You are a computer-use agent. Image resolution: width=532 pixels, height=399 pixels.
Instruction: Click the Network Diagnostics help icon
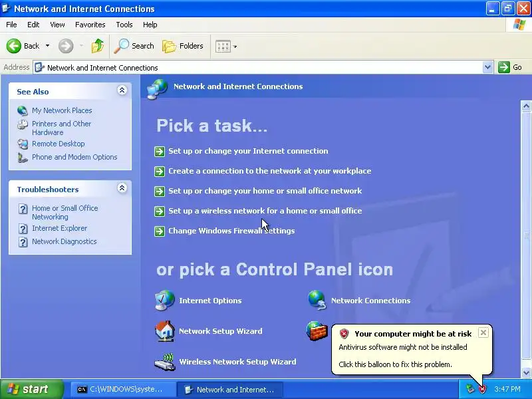click(x=23, y=242)
